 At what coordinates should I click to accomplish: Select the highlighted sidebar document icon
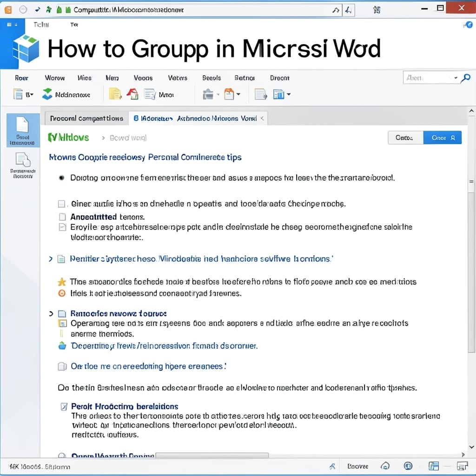pos(23,131)
